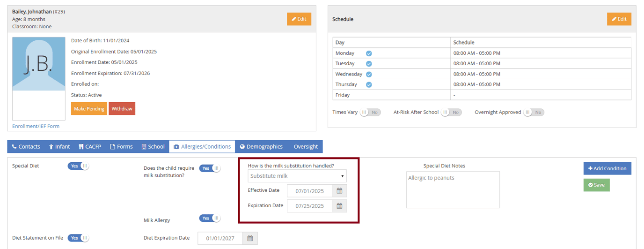Open the Diet Expiration Date calendar icon

[250, 238]
